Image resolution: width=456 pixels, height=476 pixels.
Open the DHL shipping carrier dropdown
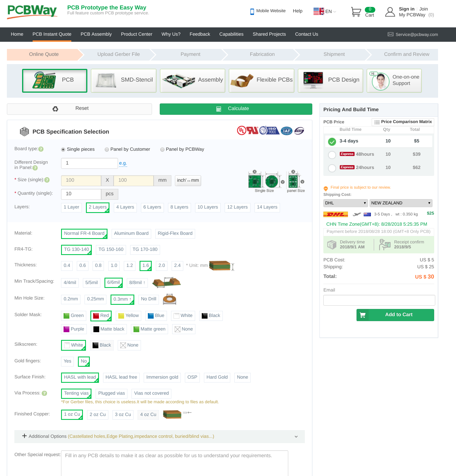(345, 203)
